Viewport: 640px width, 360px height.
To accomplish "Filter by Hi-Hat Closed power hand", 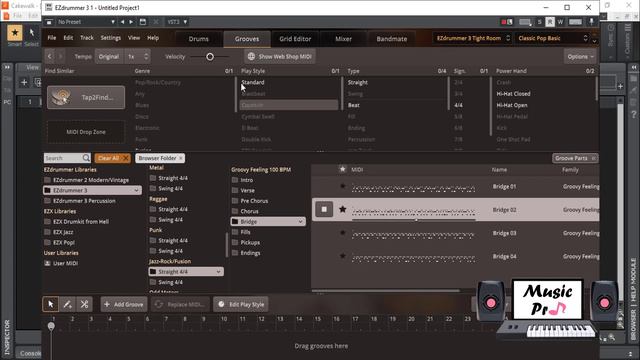I will pyautogui.click(x=513, y=93).
